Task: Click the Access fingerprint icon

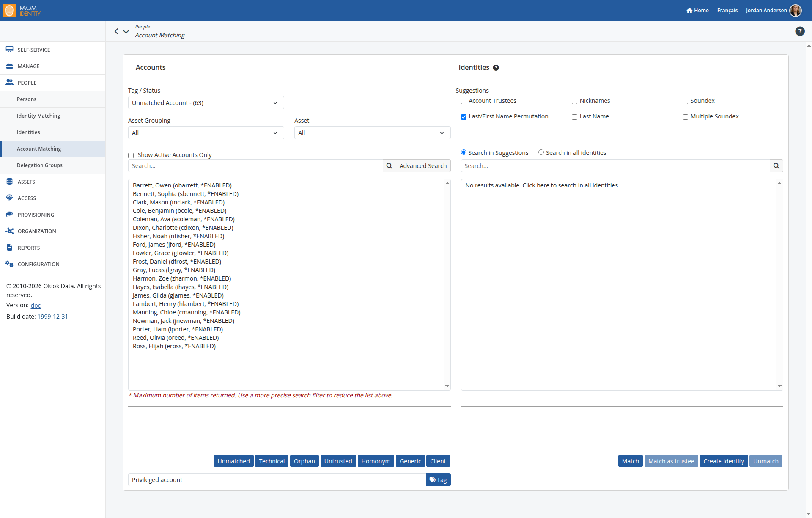Action: (x=9, y=198)
